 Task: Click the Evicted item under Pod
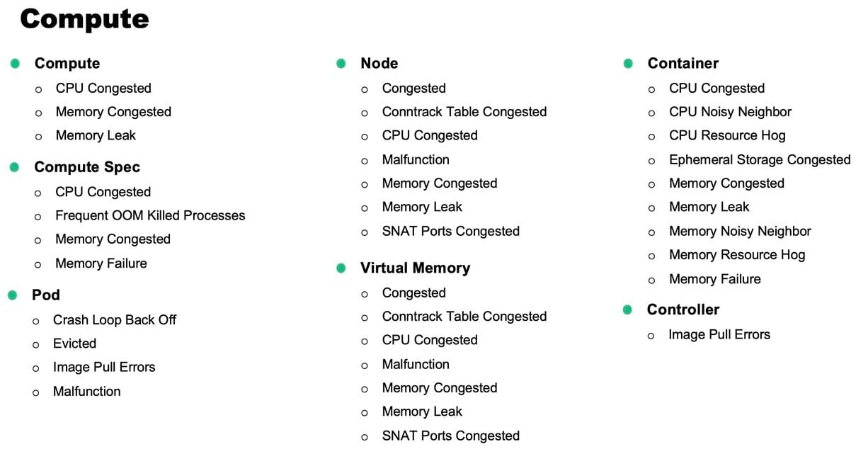(x=74, y=344)
